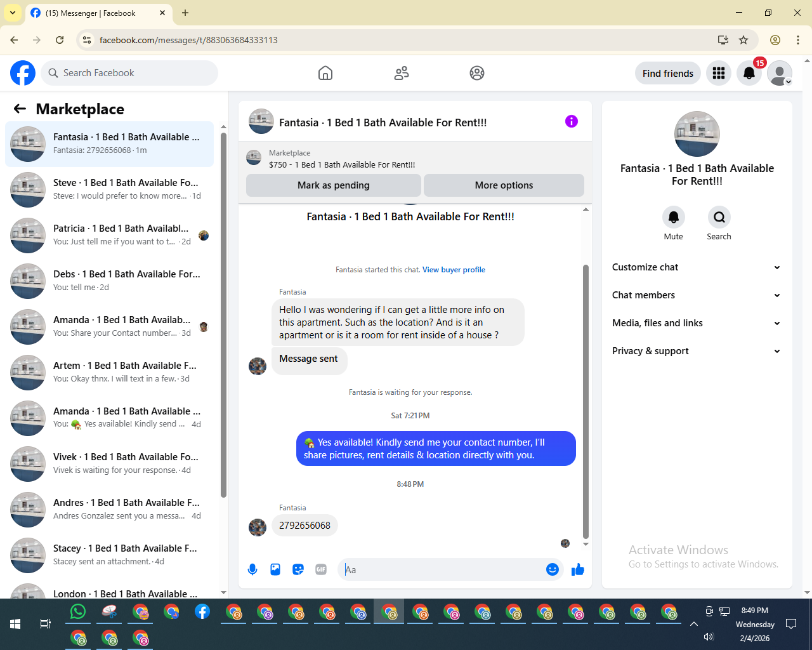The height and width of the screenshot is (650, 812).
Task: Open Windows Start menu
Action: pos(15,624)
